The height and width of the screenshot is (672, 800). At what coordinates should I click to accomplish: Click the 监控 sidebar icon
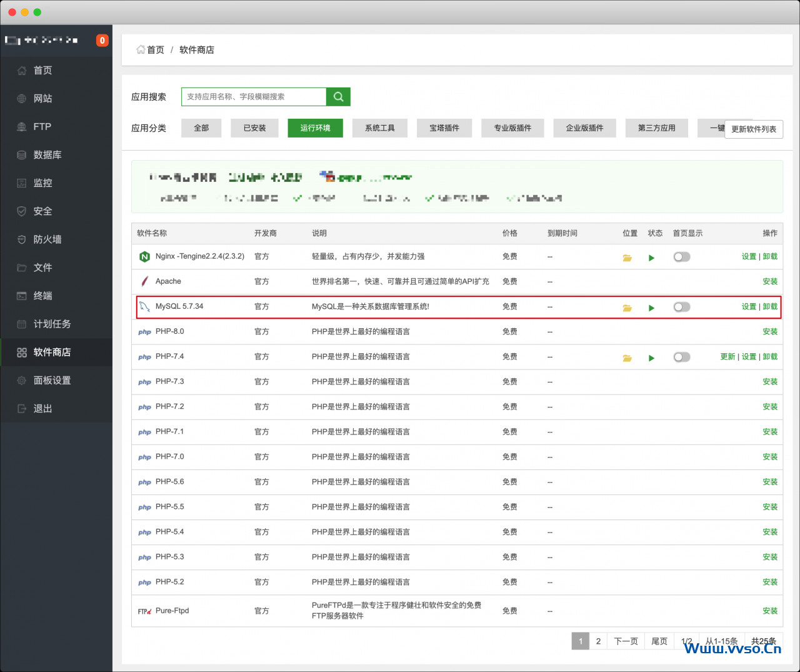click(x=41, y=183)
